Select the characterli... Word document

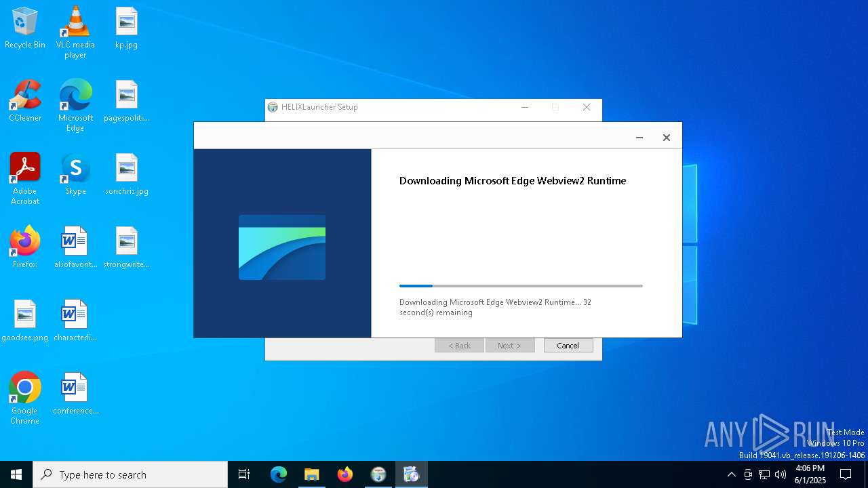75,321
